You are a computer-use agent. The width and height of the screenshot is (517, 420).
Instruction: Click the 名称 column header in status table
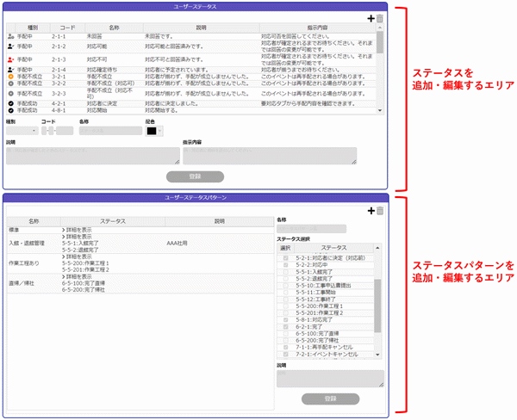[x=115, y=28]
